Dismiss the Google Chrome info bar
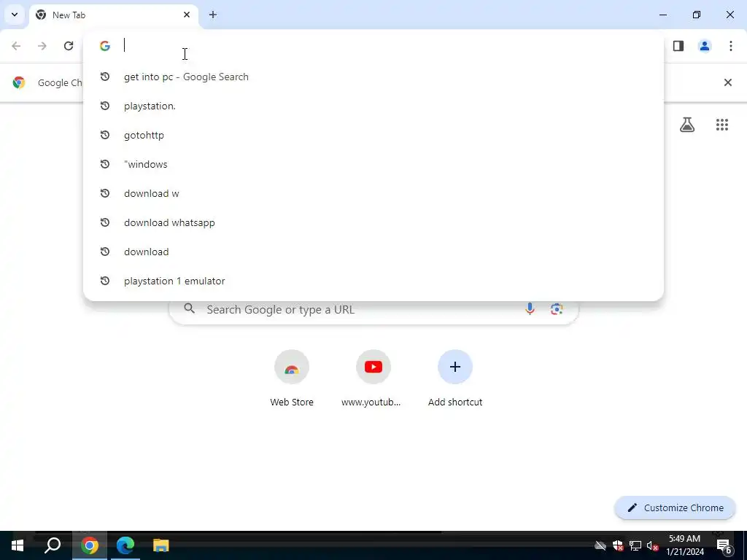Image resolution: width=747 pixels, height=560 pixels. 728,82
